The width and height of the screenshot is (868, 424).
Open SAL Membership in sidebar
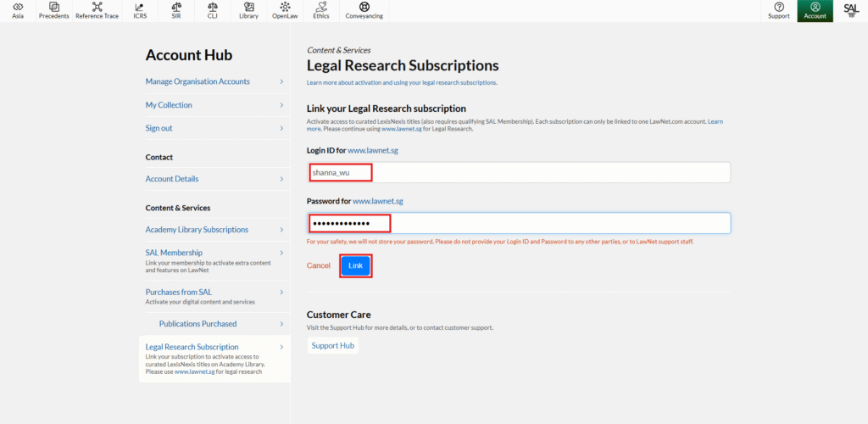coord(174,253)
